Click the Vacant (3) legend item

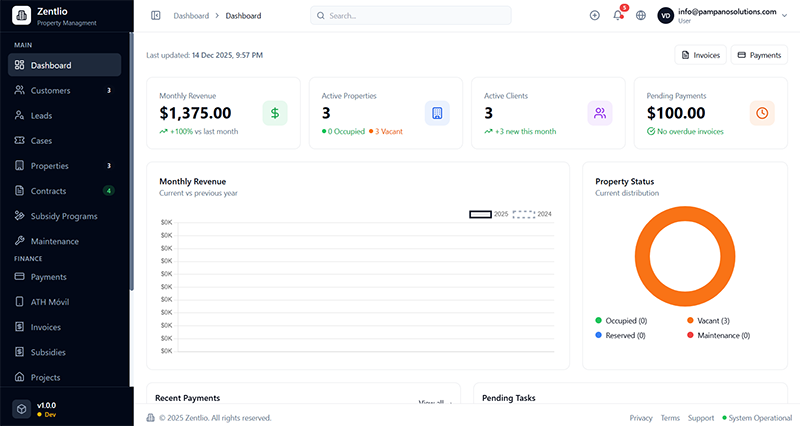pos(708,320)
